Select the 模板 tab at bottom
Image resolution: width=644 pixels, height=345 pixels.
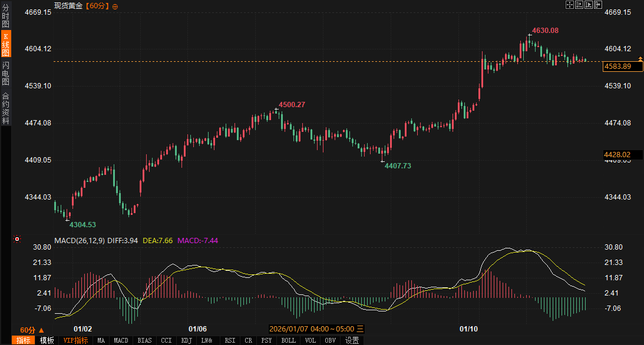click(x=47, y=340)
